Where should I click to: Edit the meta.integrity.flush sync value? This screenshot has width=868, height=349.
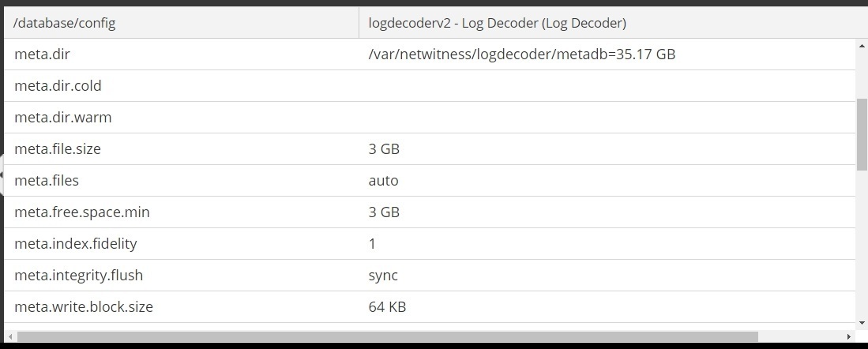(x=383, y=276)
